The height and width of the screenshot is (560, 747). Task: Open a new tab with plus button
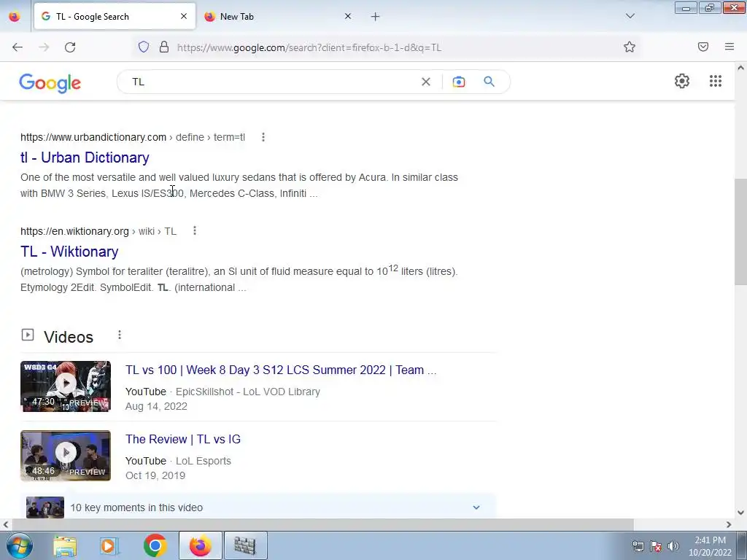click(x=376, y=17)
